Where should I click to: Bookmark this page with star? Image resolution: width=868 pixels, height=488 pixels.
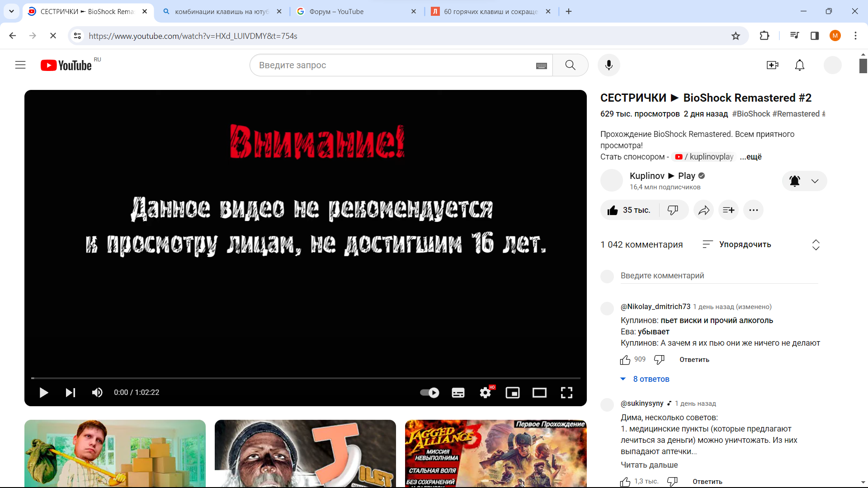point(736,36)
